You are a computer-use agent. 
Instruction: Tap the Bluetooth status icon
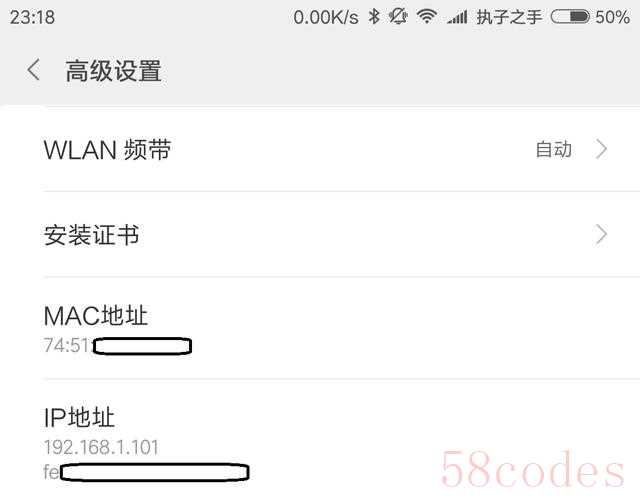click(x=374, y=17)
